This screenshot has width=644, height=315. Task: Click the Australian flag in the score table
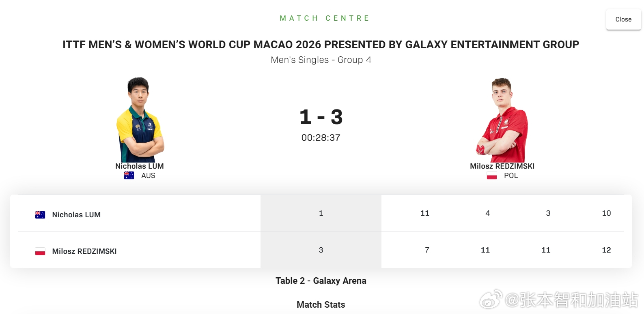tap(40, 215)
